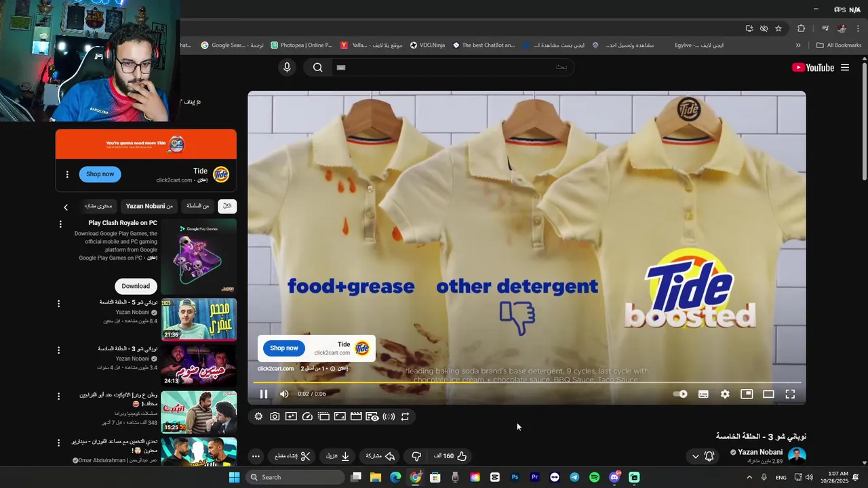
Task: Toggle the autoplay switch in the player
Action: coord(680,394)
